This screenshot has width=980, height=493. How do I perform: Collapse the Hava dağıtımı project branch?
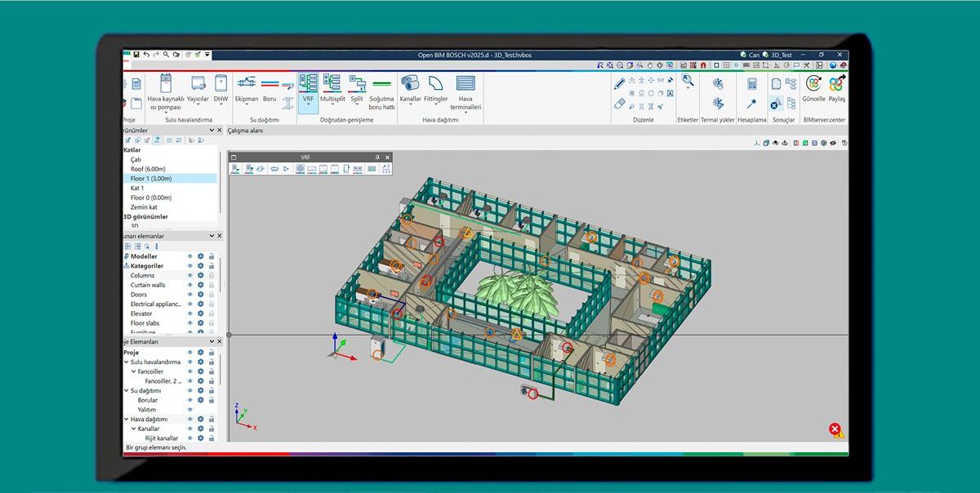point(127,418)
